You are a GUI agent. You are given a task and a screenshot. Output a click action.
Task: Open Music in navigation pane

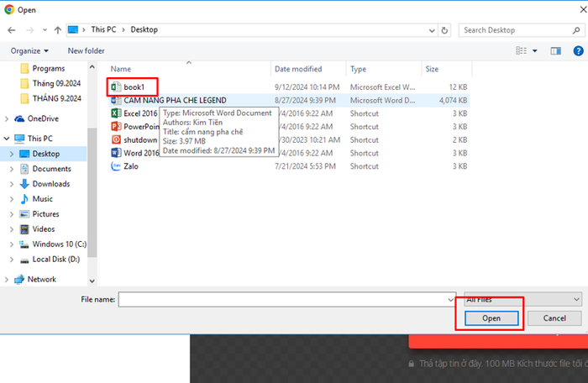(x=36, y=199)
